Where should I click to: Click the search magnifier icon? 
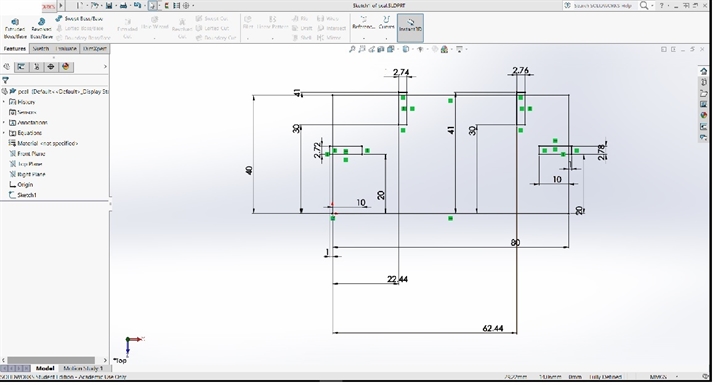[644, 5]
